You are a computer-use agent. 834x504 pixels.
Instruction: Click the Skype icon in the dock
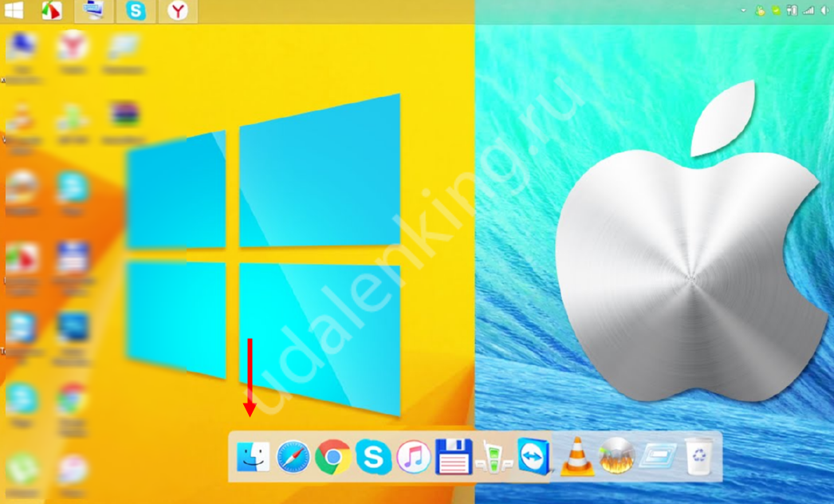tap(373, 458)
